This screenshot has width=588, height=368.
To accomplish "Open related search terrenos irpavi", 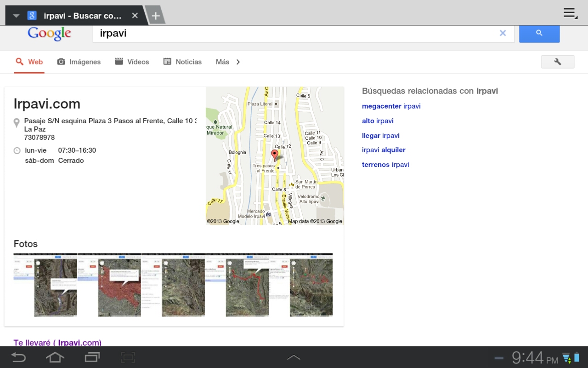I will (x=385, y=165).
